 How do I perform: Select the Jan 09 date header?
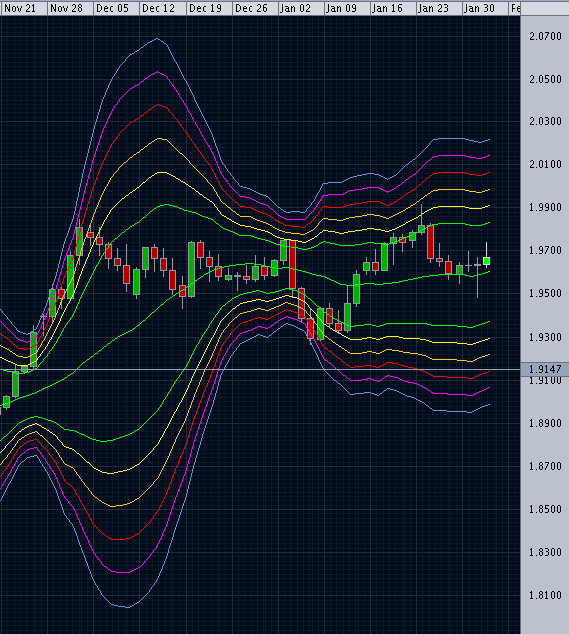tap(341, 8)
